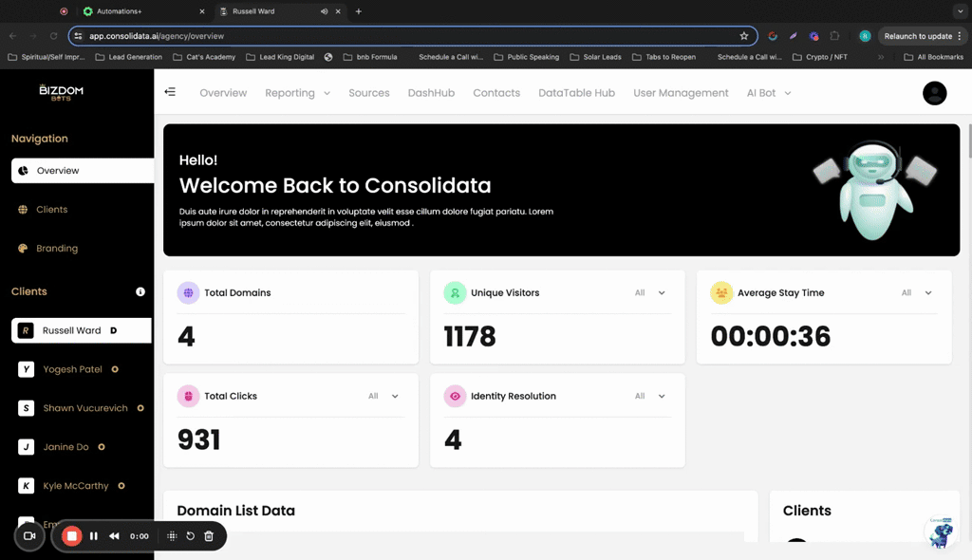Click the Y avatar of Yogesh Patel
Screen dimensions: 972x560
point(26,369)
